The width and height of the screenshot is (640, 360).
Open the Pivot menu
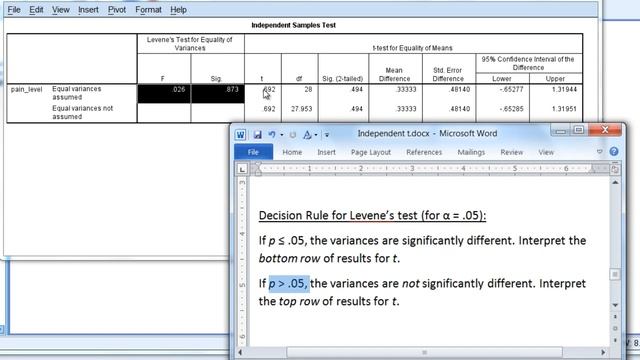117,9
